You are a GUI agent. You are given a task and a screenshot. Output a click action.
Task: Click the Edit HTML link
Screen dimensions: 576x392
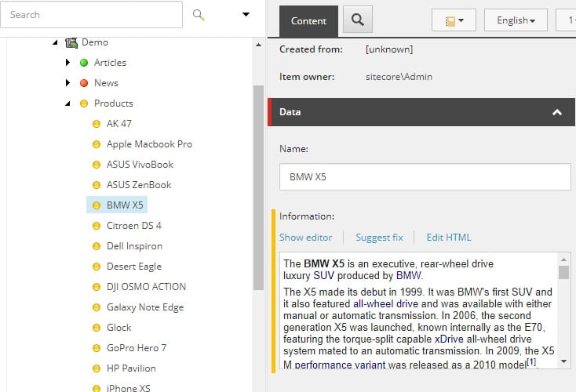pyautogui.click(x=449, y=238)
